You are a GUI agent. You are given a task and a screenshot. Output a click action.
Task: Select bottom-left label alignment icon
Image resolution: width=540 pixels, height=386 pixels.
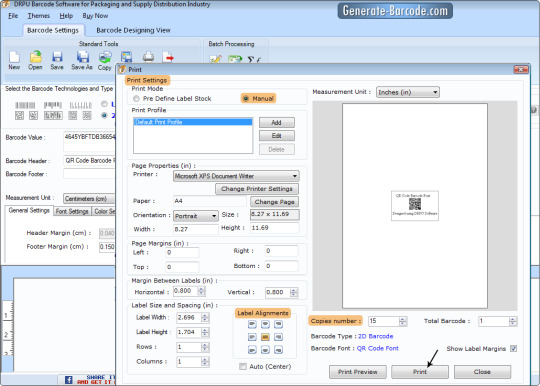click(252, 350)
